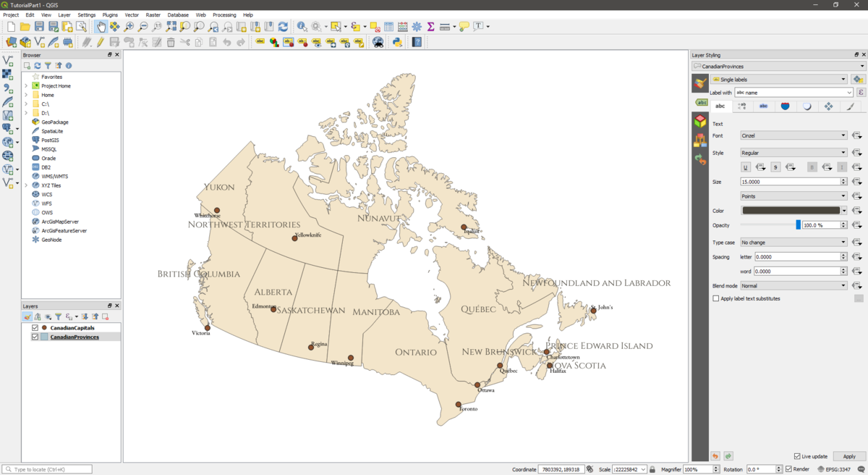Screen dimensions: 868x475
Task: Open the Python Console icon
Action: 397,42
